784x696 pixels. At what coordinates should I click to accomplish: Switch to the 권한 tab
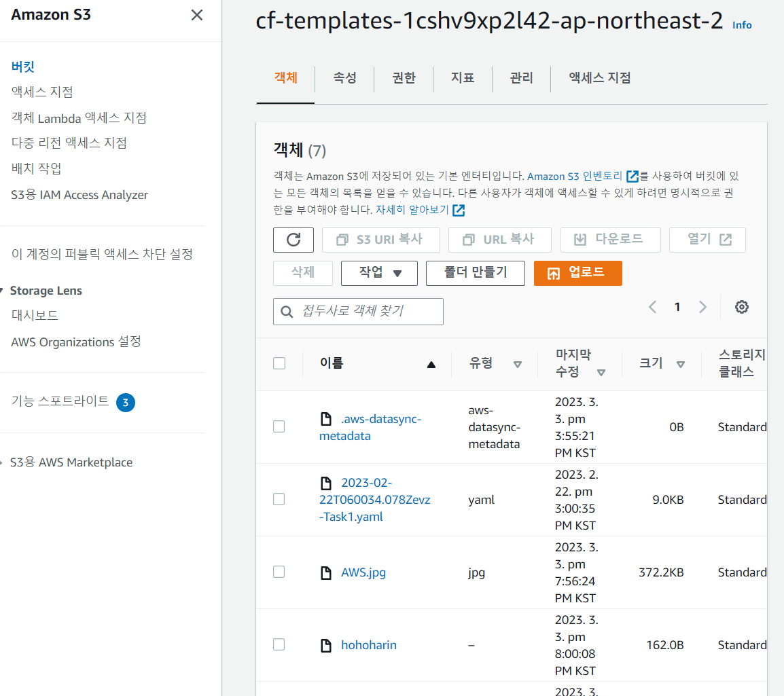[404, 78]
